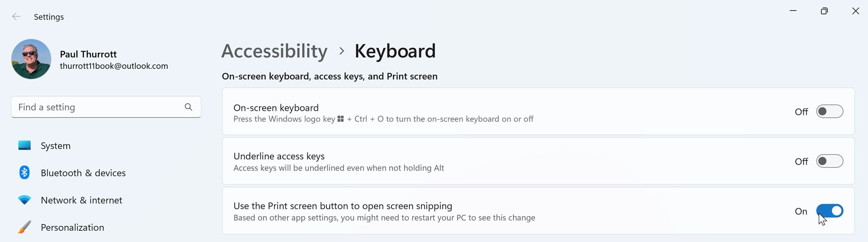Restore down the Settings window
This screenshot has height=242, width=868.
[824, 11]
